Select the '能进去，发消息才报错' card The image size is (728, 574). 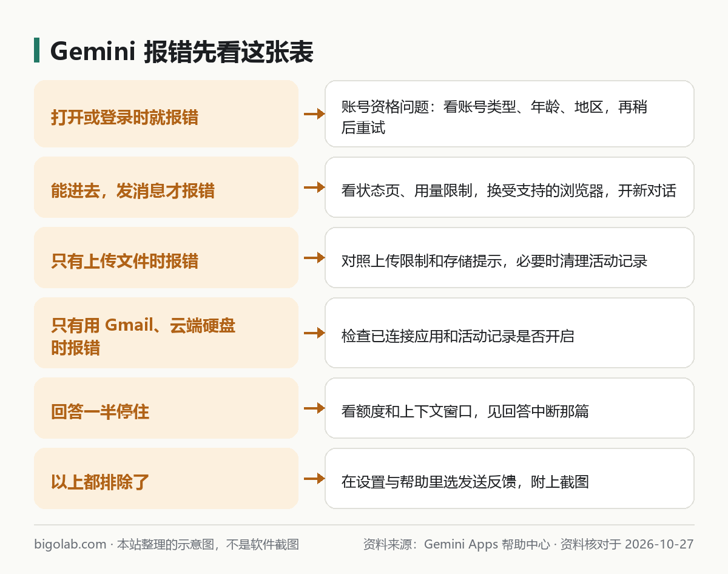pyautogui.click(x=166, y=187)
